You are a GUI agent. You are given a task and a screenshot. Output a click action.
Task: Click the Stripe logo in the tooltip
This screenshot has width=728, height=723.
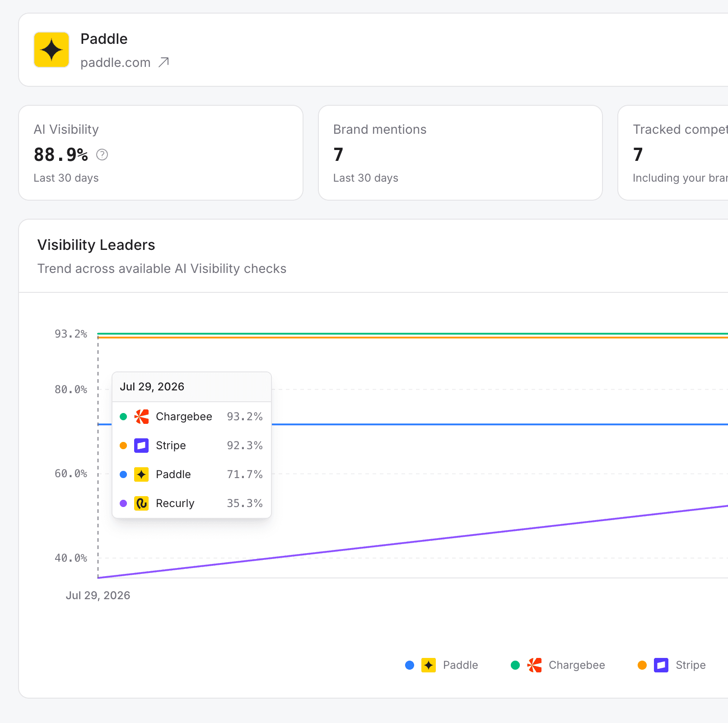[x=141, y=446]
